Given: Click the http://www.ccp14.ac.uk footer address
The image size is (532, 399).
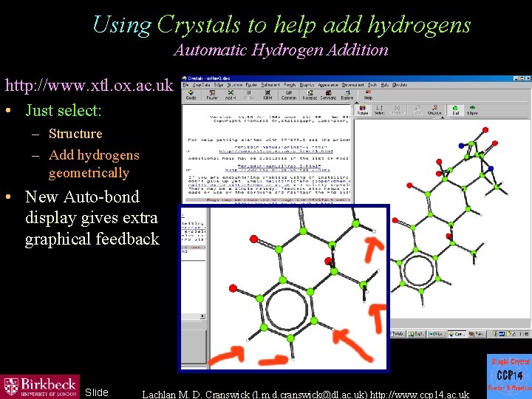Looking at the screenshot, I should pos(420,395).
